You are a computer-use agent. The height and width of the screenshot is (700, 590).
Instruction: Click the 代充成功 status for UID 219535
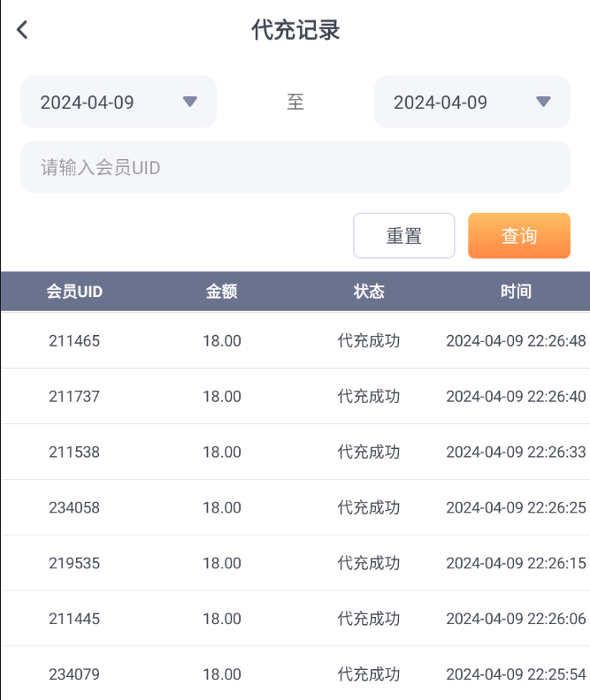tap(369, 564)
